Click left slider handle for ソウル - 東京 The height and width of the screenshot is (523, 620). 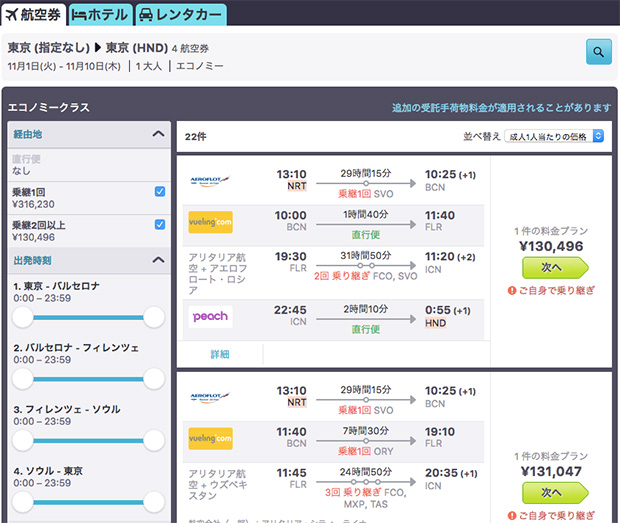point(23,502)
